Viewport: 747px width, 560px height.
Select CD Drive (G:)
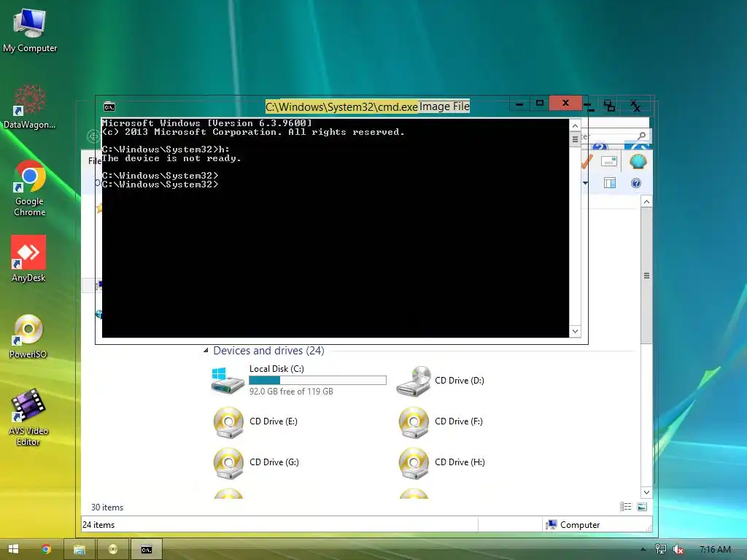256,462
